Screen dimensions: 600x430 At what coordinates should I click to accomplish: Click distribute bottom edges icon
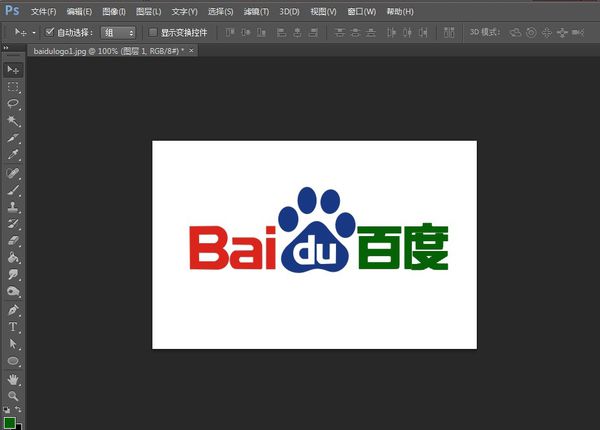point(371,33)
